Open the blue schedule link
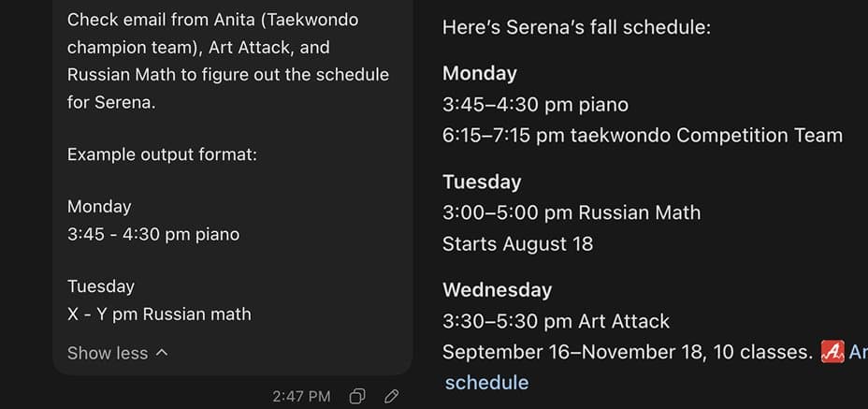Screen dimensions: 868x409 (486, 383)
